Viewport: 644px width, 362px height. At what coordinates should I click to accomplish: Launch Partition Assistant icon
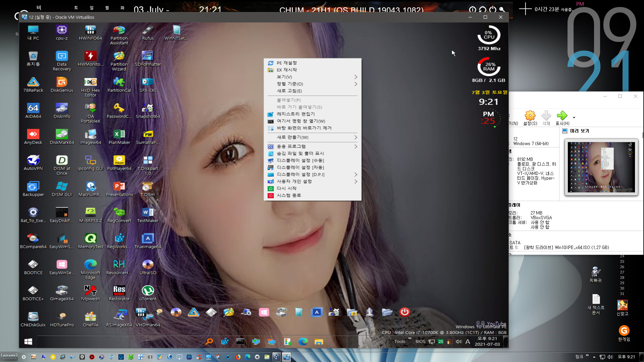(119, 35)
